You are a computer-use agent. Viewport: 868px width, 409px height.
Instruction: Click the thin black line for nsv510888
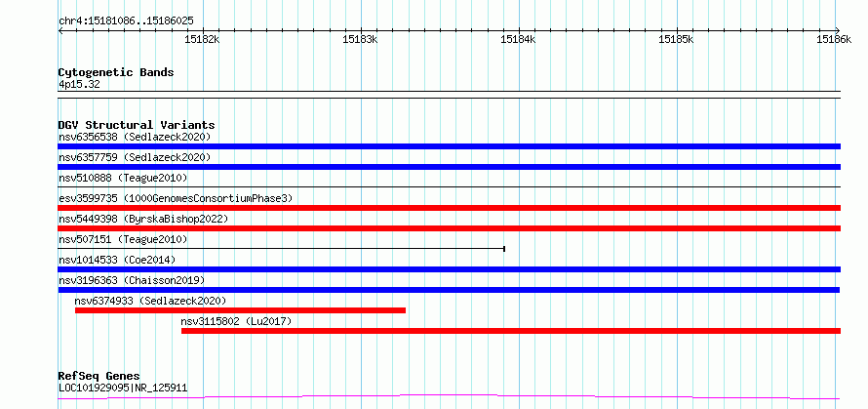449,187
